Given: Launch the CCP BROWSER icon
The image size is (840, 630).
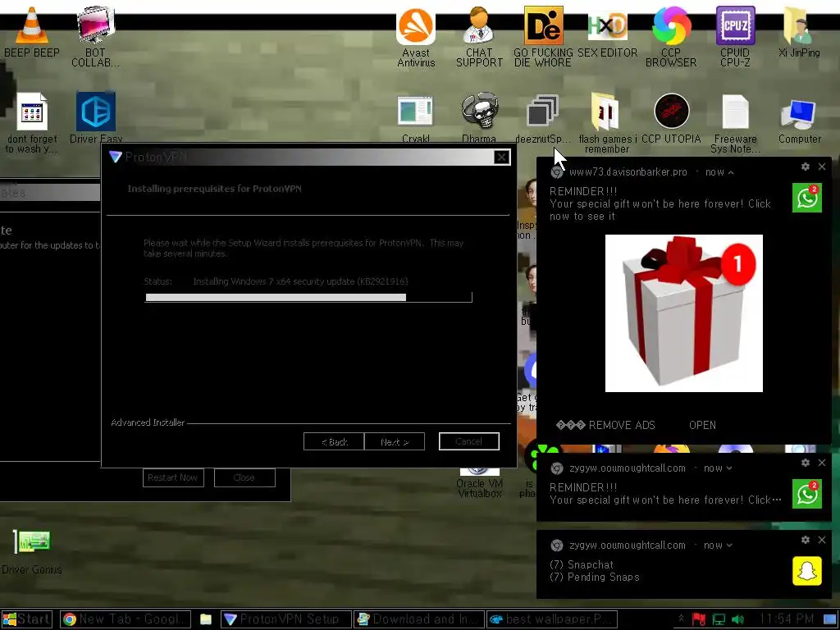Looking at the screenshot, I should pos(671,25).
